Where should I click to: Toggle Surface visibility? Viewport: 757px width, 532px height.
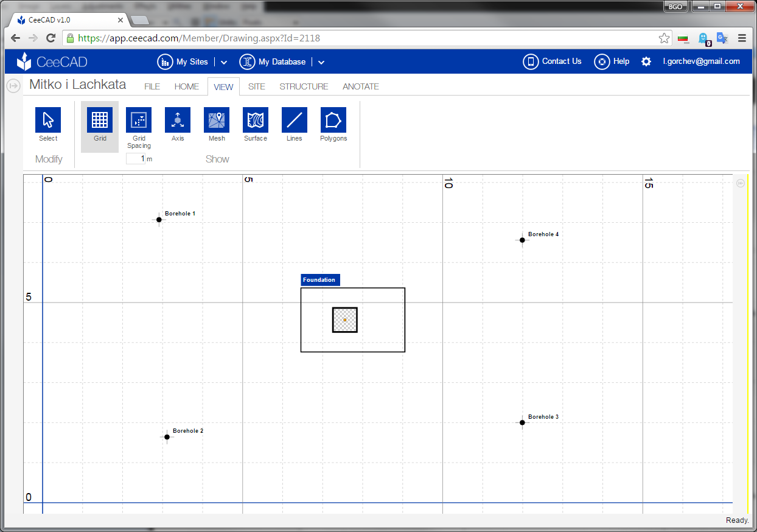pos(256,120)
